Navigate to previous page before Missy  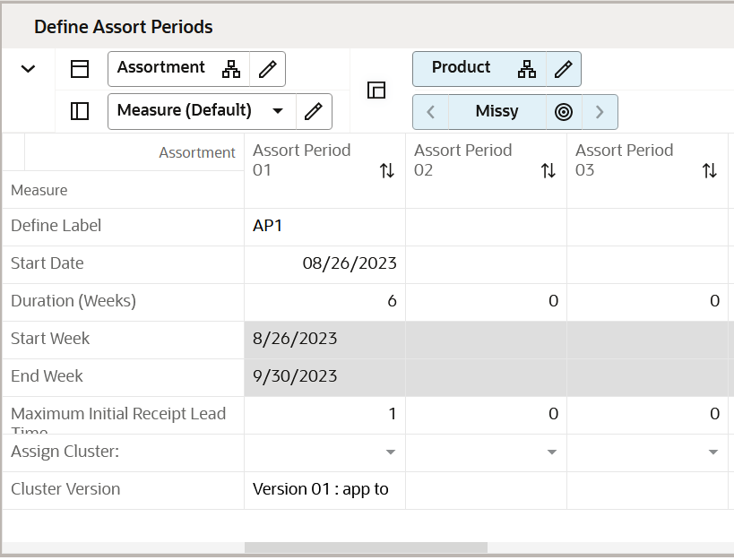coord(431,111)
